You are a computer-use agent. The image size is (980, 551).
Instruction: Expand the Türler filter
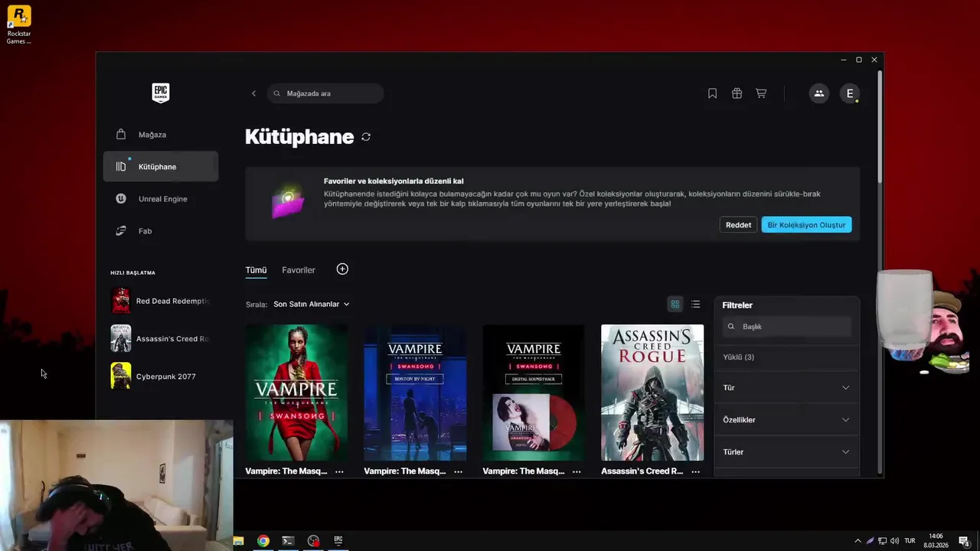coord(786,452)
